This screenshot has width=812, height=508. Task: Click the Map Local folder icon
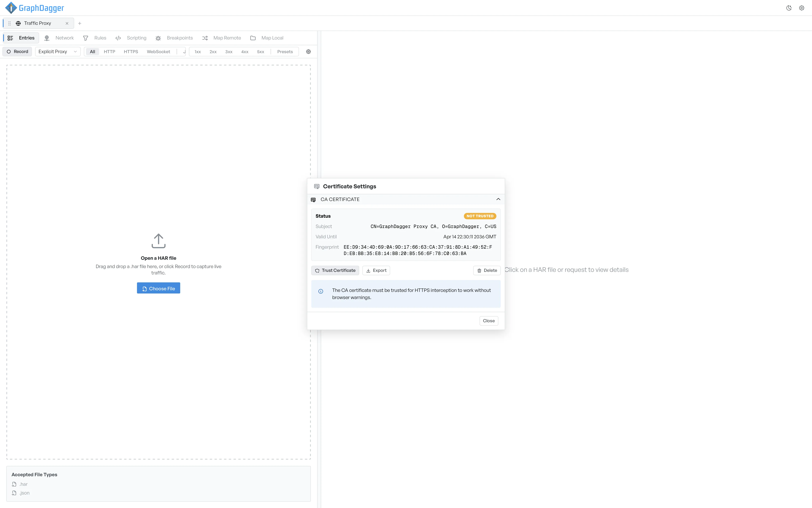coord(253,38)
